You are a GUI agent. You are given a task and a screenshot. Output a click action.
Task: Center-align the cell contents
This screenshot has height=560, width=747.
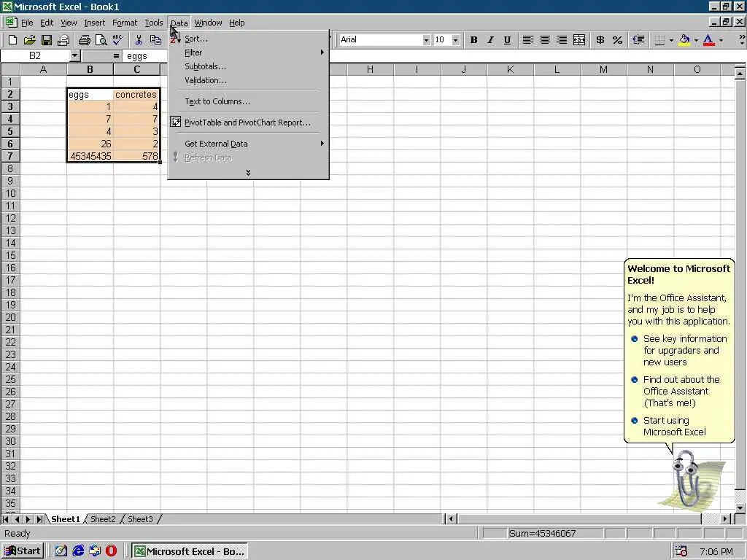[544, 40]
